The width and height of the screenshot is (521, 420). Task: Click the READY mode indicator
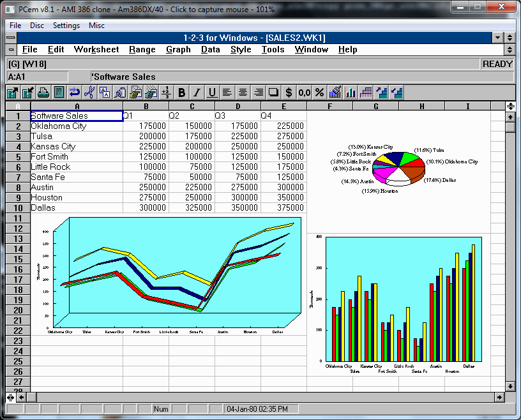[497, 64]
